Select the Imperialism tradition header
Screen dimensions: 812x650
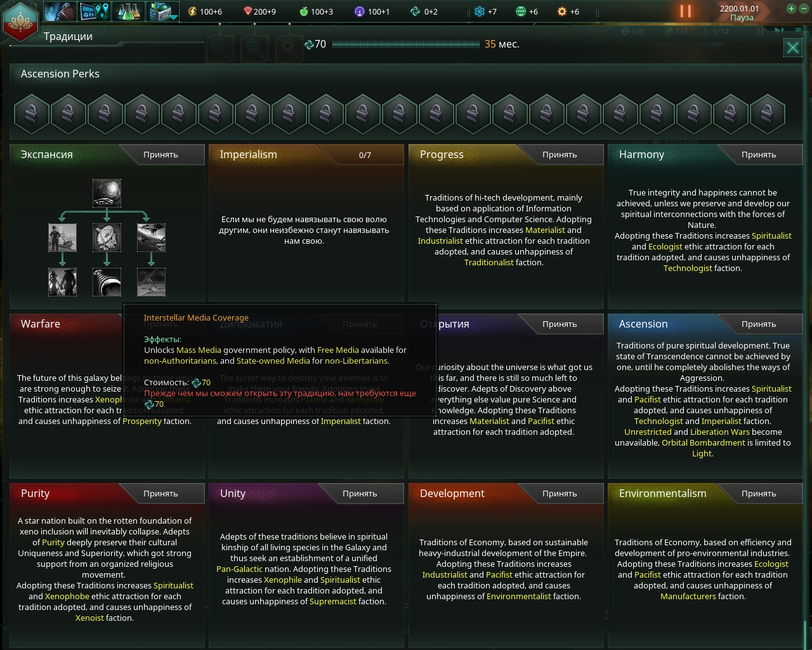[x=249, y=154]
